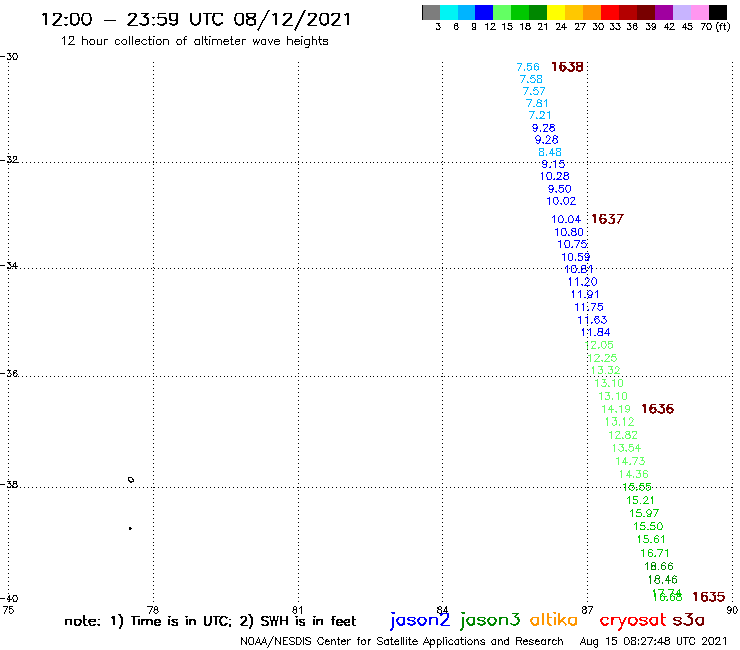Image resolution: width=740 pixels, height=650 pixels.
Task: Select track number 1637
Action: [607, 219]
